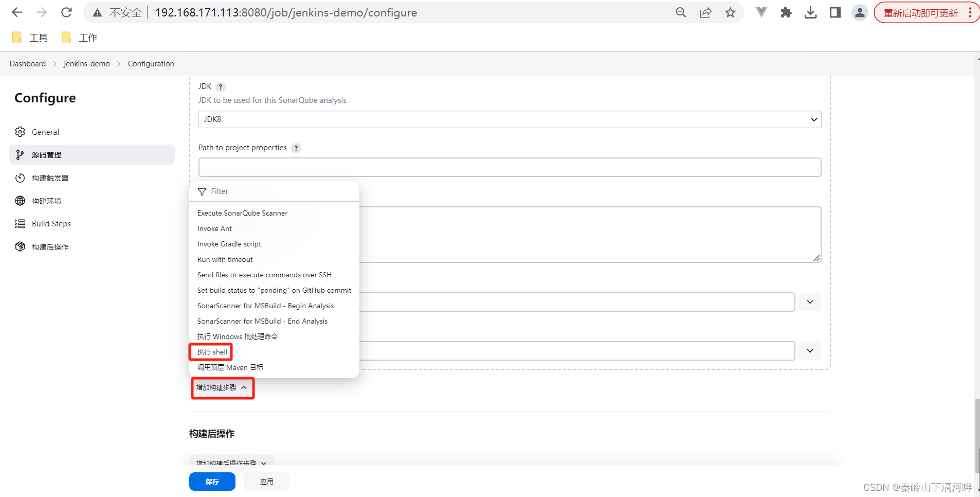Open 构建后操作 via the package icon
The height and width of the screenshot is (497, 980).
20,246
